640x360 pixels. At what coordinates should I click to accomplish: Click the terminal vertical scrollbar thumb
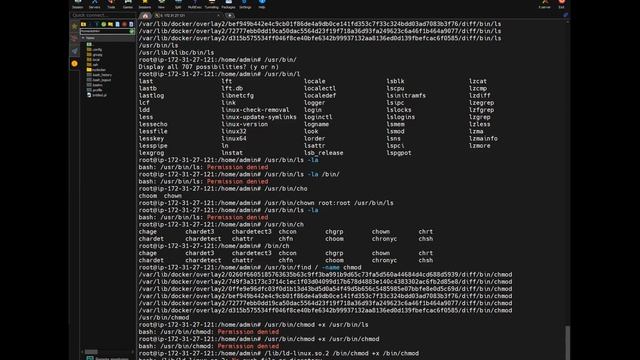pyautogui.click(x=567, y=342)
